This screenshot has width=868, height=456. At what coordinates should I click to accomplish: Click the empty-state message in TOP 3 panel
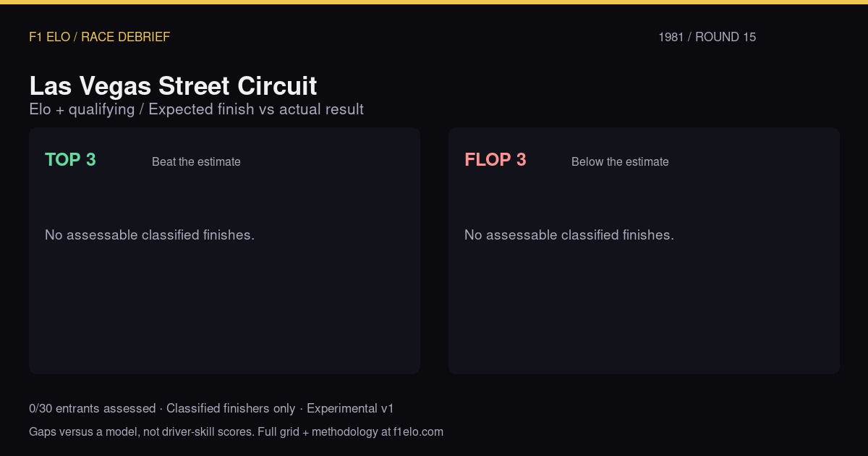[x=150, y=235]
